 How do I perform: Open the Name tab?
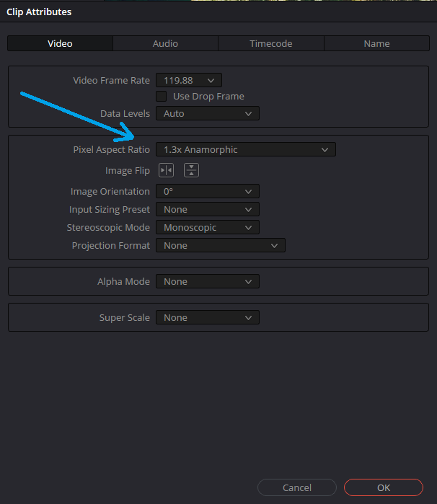376,44
